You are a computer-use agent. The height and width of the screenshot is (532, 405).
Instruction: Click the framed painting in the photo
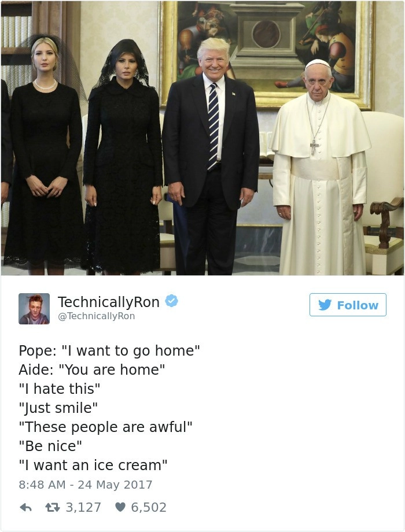pyautogui.click(x=267, y=54)
